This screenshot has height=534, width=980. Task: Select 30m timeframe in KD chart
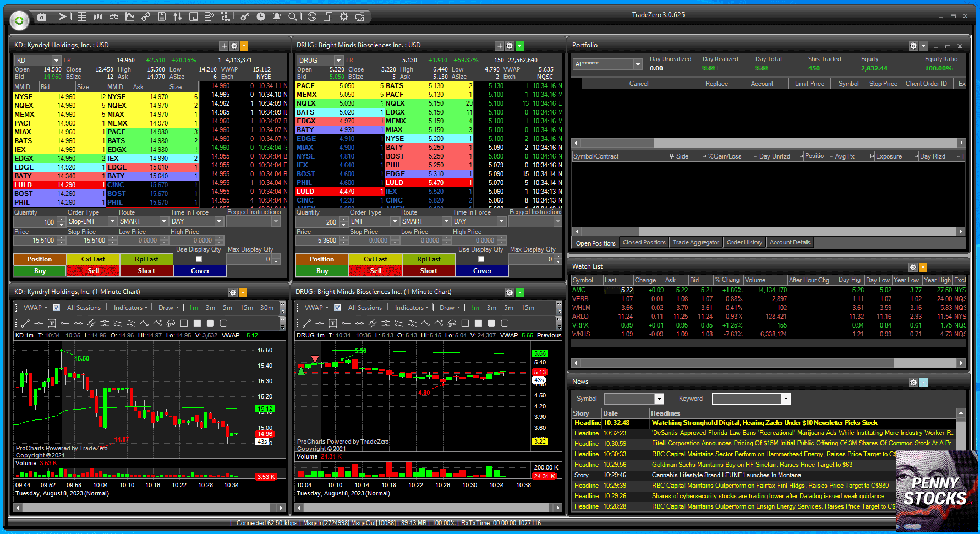point(267,308)
